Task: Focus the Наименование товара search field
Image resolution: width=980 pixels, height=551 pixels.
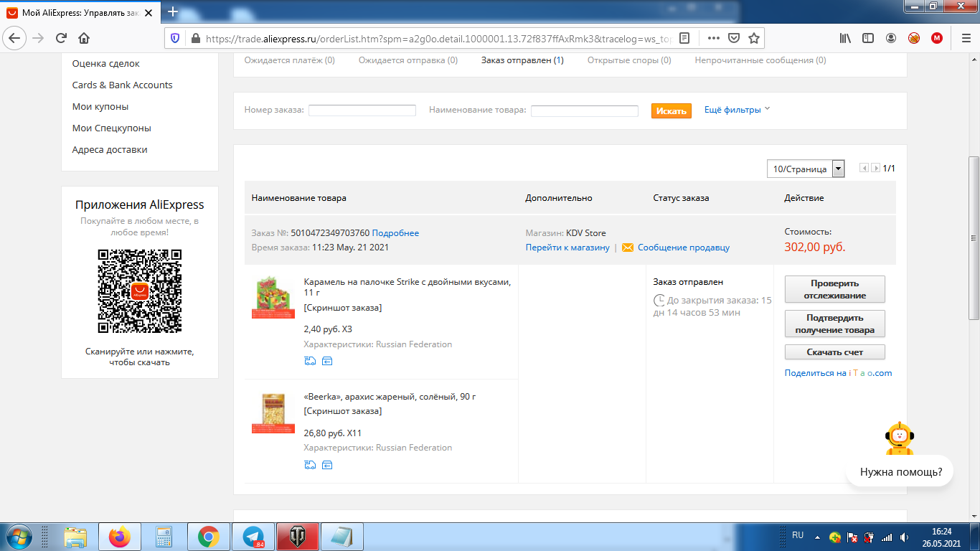Action: pyautogui.click(x=585, y=110)
